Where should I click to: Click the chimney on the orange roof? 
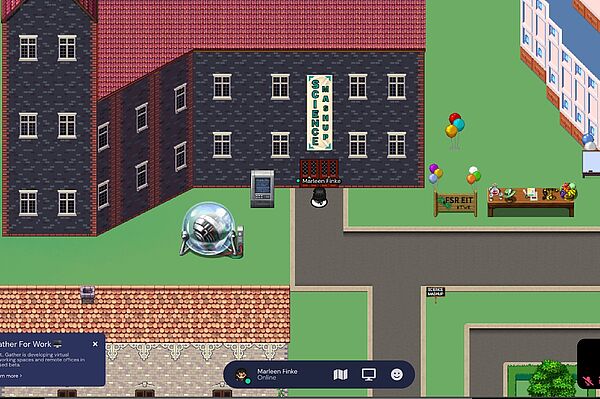pos(88,294)
